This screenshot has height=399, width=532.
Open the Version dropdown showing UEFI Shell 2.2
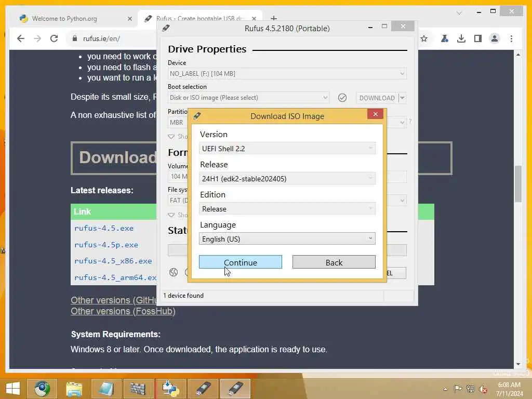pyautogui.click(x=287, y=148)
